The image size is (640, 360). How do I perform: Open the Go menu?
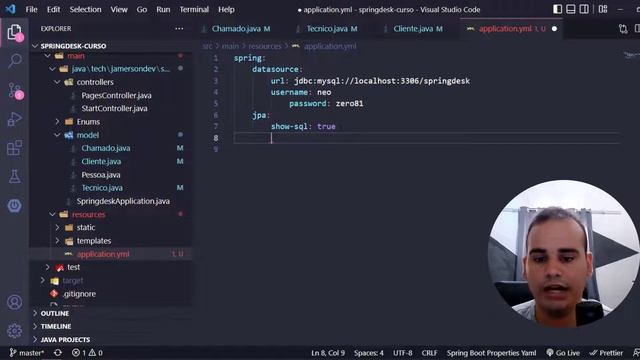[142, 9]
